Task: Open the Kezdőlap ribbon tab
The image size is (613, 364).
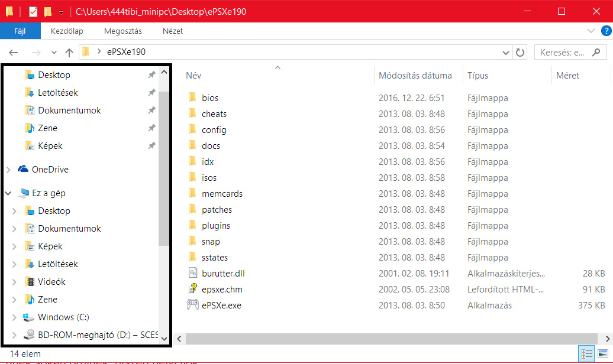Action: pyautogui.click(x=67, y=31)
